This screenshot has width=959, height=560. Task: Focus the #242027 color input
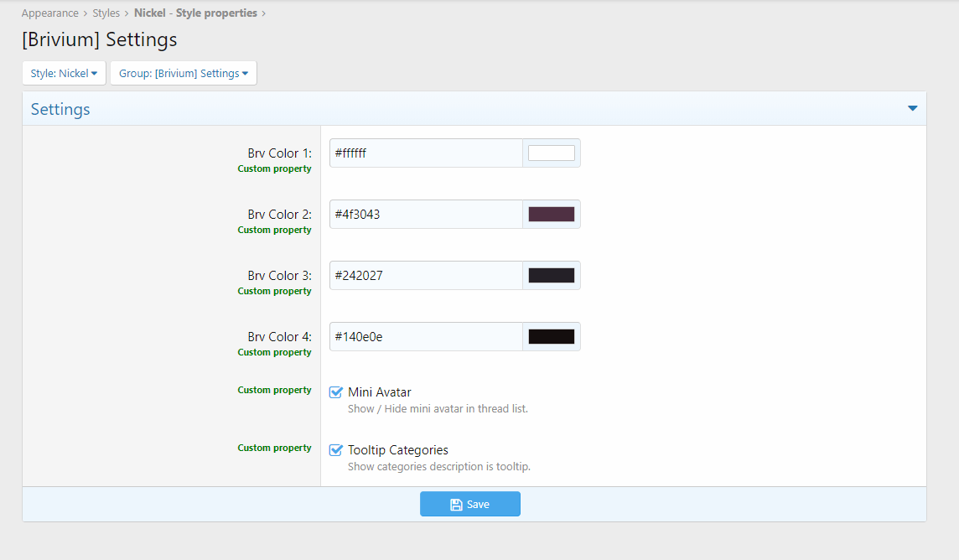pos(426,276)
